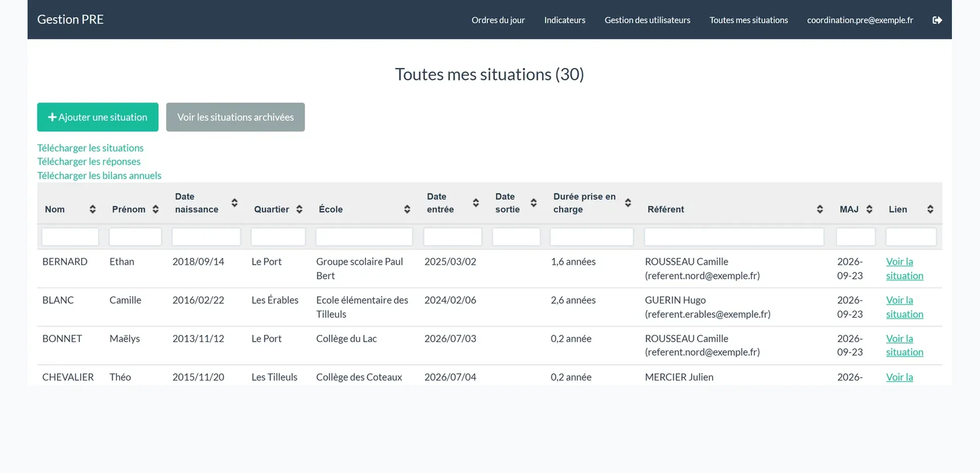This screenshot has height=473, width=980.
Task: Click the logout icon in navbar
Action: tap(937, 20)
